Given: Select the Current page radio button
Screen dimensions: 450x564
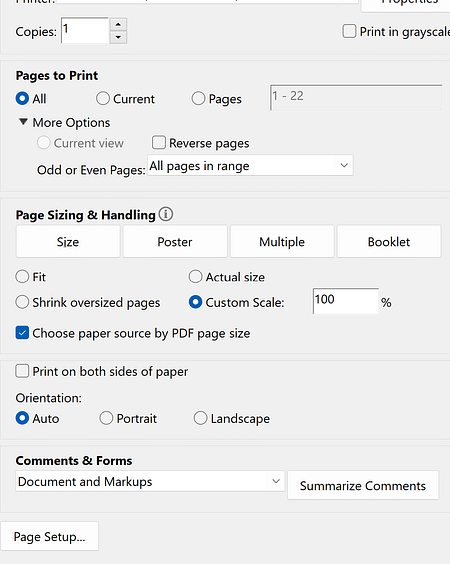Looking at the screenshot, I should [x=103, y=98].
